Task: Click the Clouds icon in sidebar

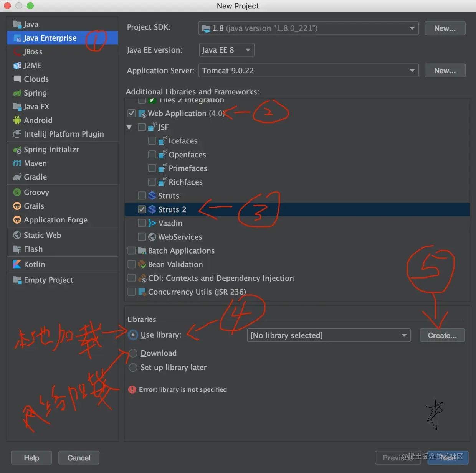Action: tap(17, 79)
